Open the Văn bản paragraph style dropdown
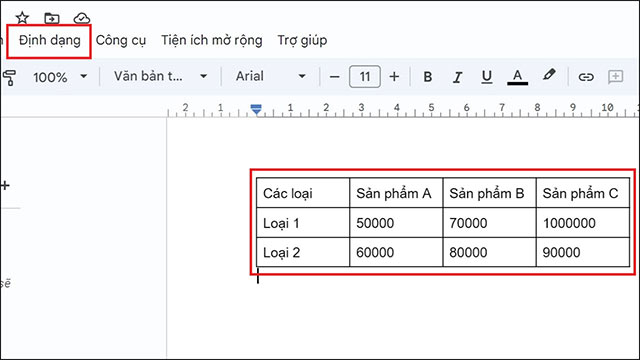This screenshot has height=360, width=640. 160,76
